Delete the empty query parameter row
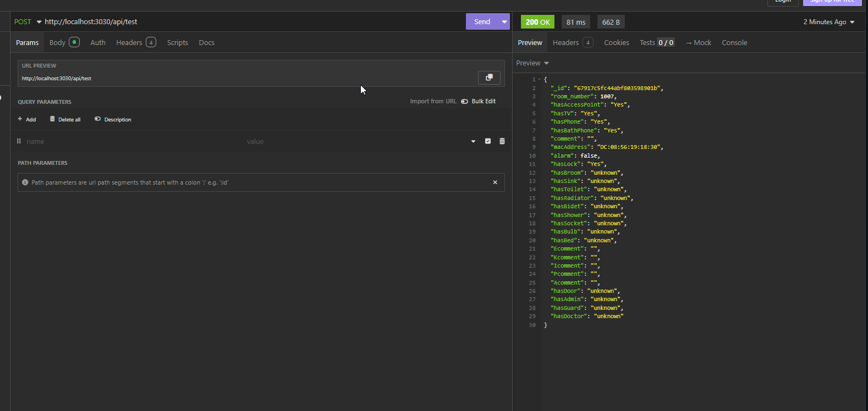 (x=502, y=141)
